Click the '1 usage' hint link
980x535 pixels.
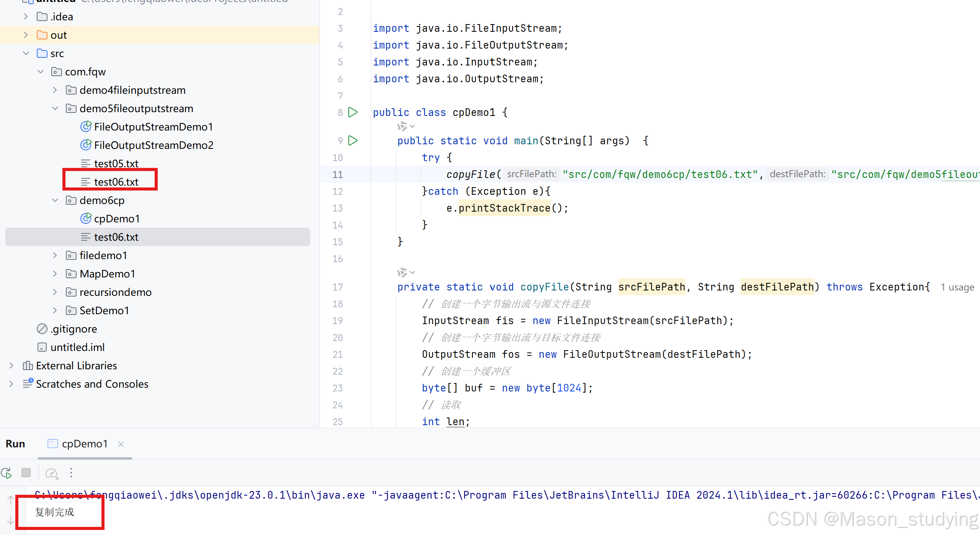tap(957, 287)
